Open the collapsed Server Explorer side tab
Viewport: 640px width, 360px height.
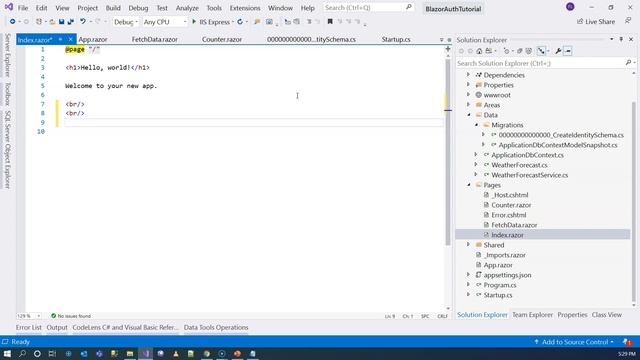coord(7,55)
